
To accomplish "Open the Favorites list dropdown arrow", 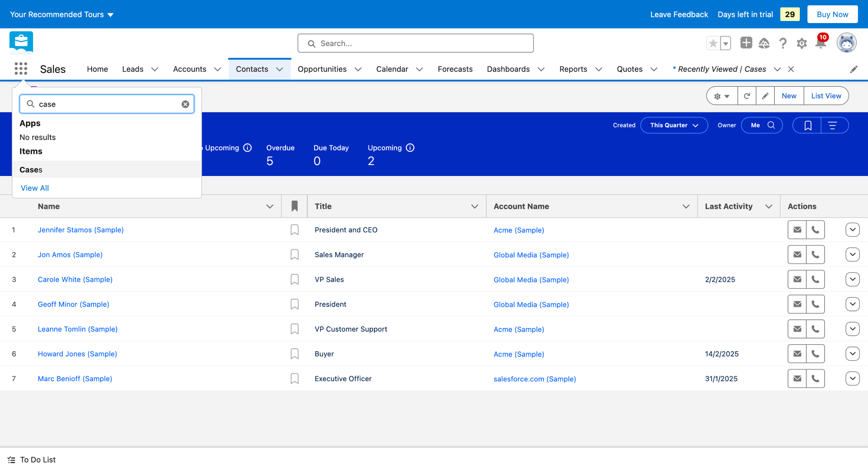I will pos(725,43).
